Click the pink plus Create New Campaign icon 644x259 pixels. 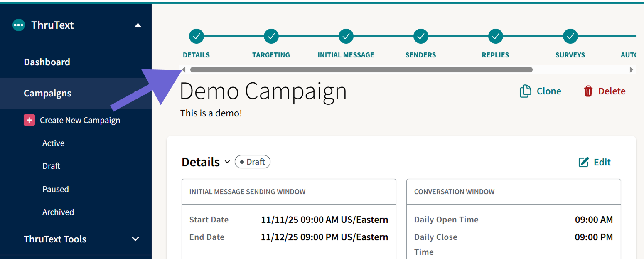coord(29,120)
